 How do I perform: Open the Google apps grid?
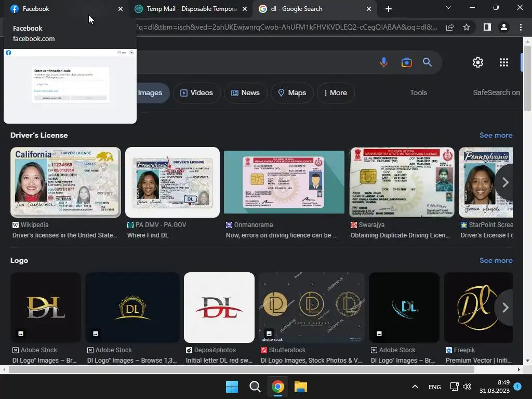(504, 62)
